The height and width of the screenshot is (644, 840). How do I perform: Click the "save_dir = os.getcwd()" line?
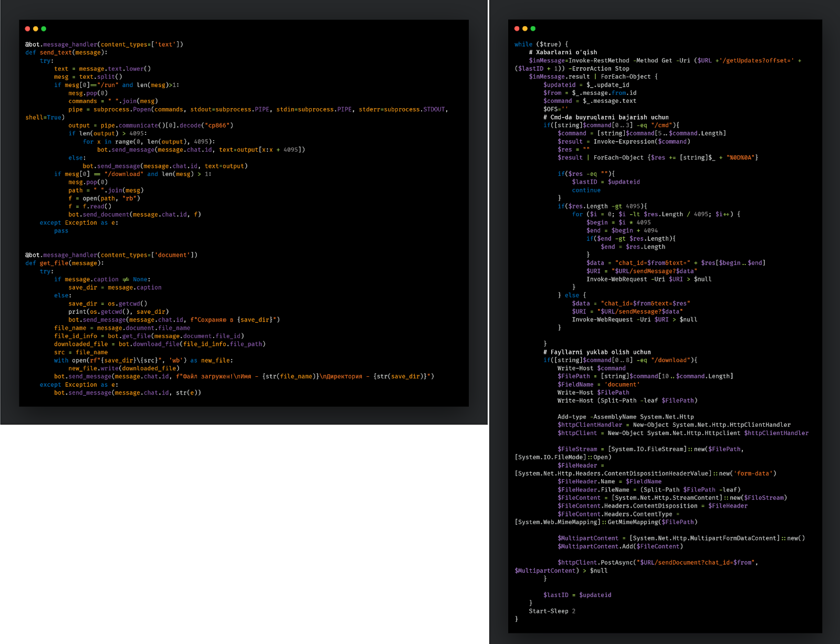(x=108, y=303)
